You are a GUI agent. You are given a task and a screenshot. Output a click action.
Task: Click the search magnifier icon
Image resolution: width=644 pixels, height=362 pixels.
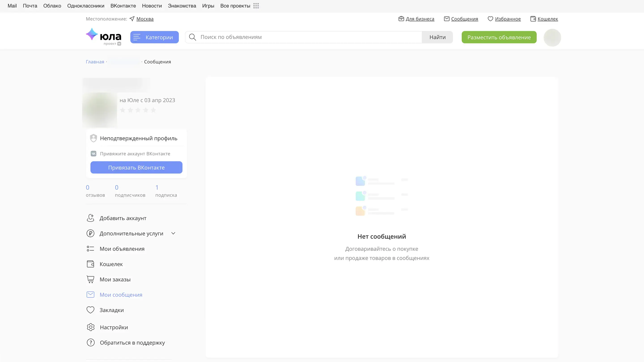point(192,37)
